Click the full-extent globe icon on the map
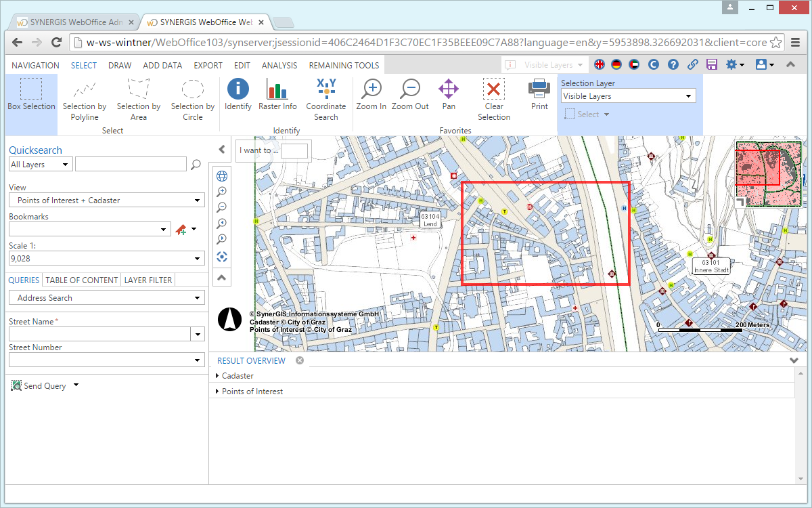Image resolution: width=812 pixels, height=508 pixels. tap(222, 175)
